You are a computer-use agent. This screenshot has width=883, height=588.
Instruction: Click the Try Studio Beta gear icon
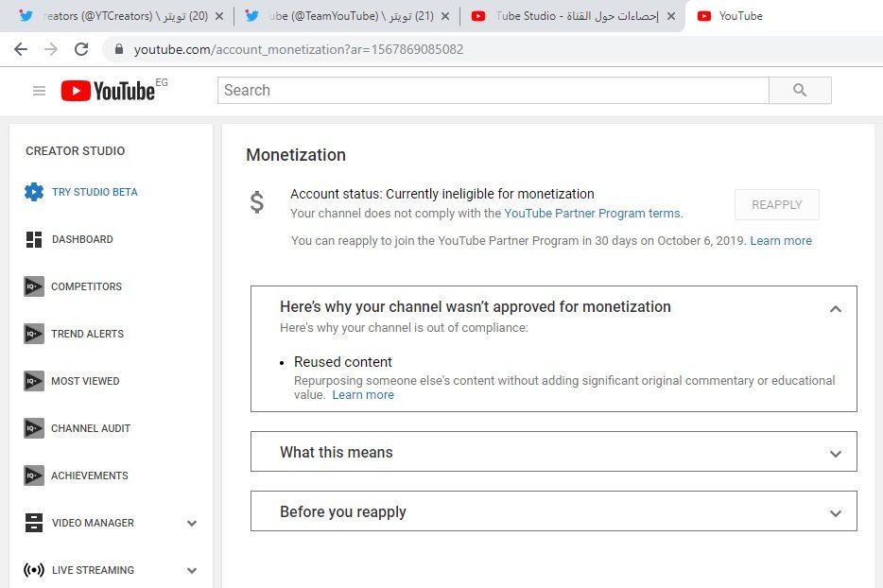34,192
